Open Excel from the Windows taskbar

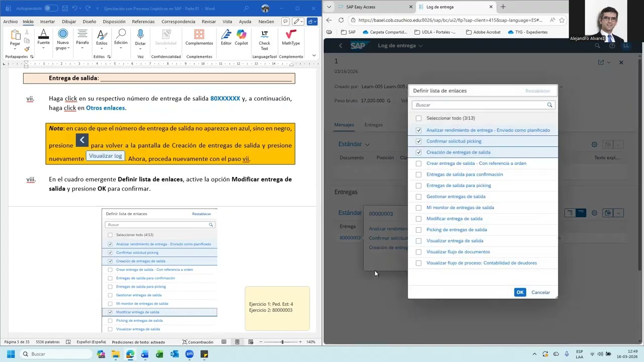[159, 354]
